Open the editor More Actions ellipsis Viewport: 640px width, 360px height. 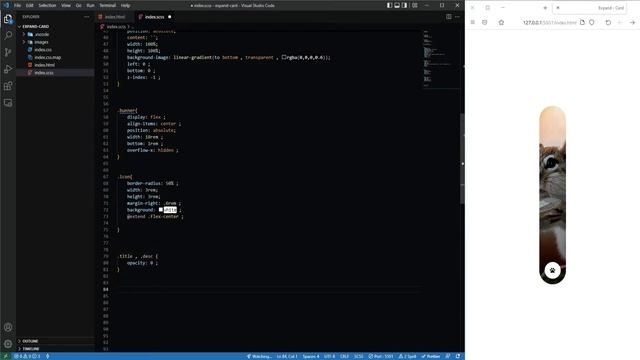pos(458,17)
